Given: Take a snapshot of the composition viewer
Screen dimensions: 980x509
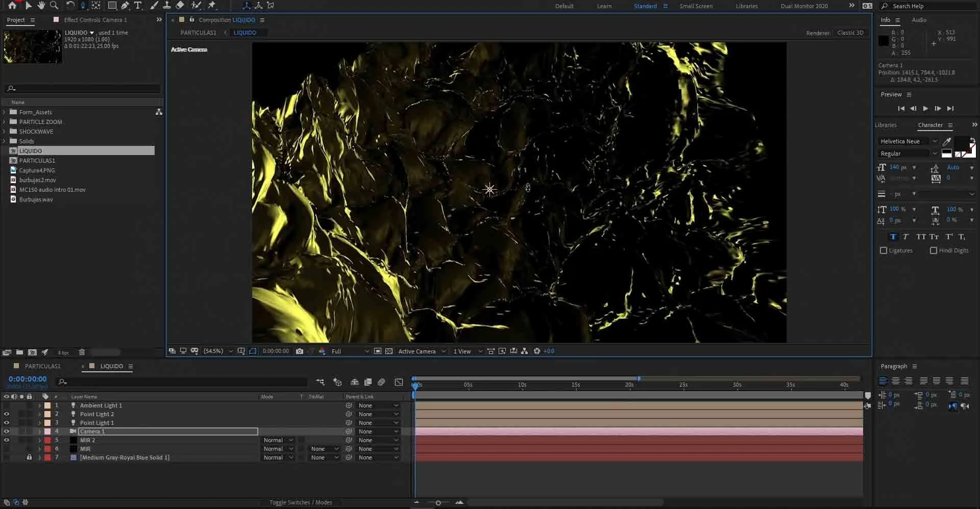Looking at the screenshot, I should click(300, 351).
